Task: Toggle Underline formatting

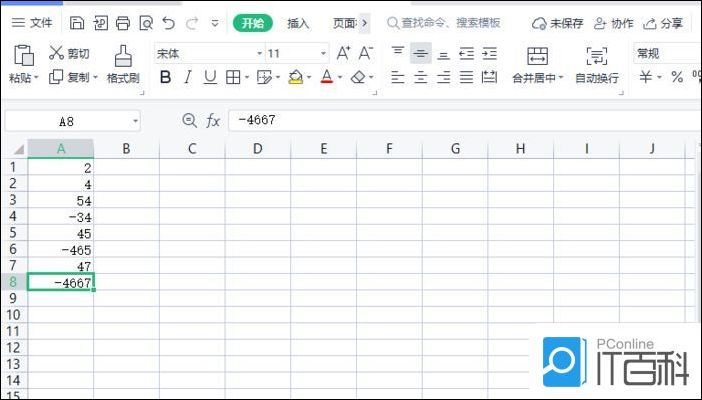Action: [210, 77]
